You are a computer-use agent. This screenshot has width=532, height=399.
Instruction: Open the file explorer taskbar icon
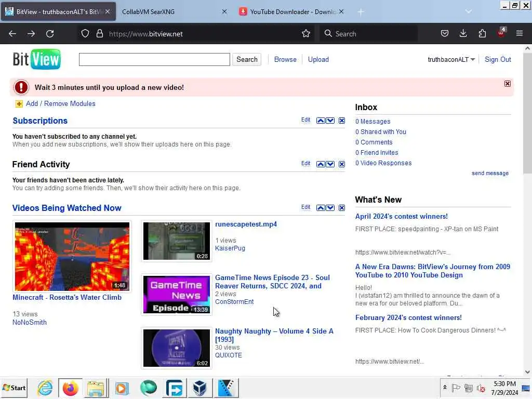pos(96,388)
